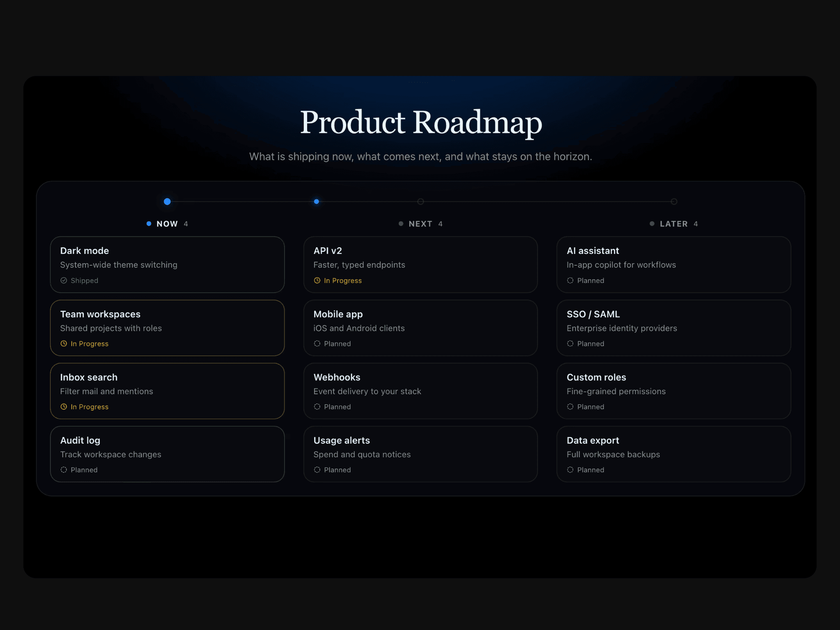The width and height of the screenshot is (840, 630).
Task: Select the hollow NEXT marker on timeline
Action: coord(421,201)
